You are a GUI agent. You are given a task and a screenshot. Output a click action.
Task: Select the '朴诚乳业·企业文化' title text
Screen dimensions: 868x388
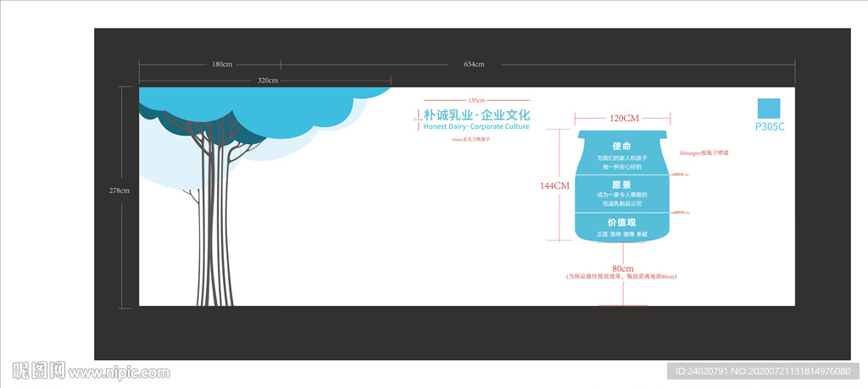(476, 116)
